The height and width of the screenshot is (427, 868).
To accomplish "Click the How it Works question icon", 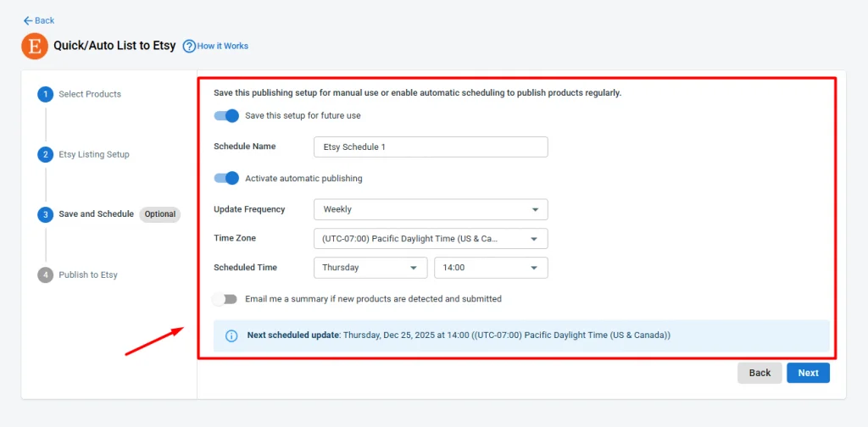I will [189, 46].
